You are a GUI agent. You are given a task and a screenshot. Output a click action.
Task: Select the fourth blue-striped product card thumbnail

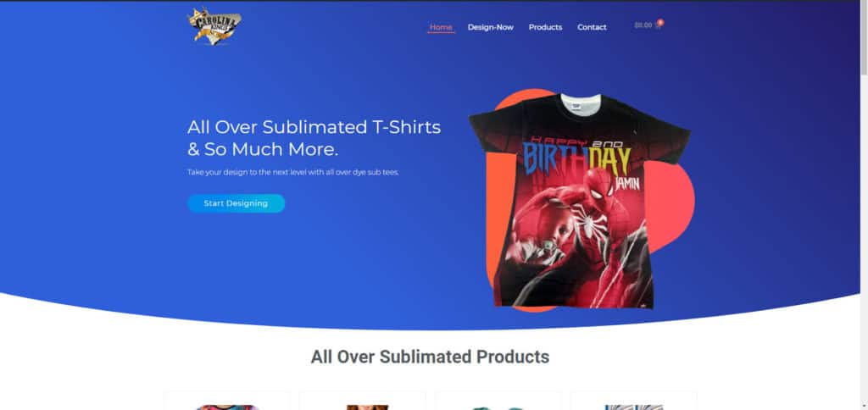pyautogui.click(x=634, y=407)
